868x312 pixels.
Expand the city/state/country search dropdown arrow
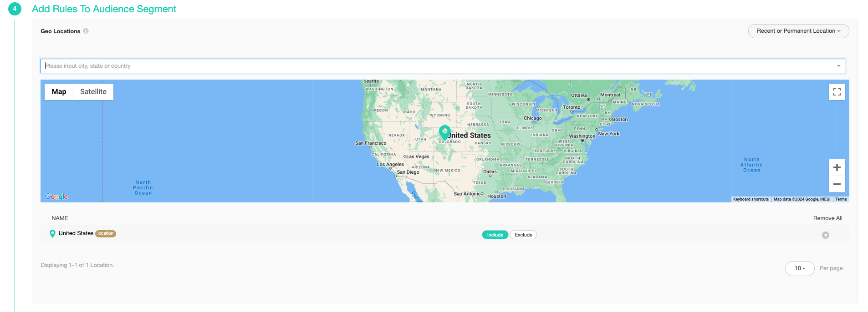(838, 66)
